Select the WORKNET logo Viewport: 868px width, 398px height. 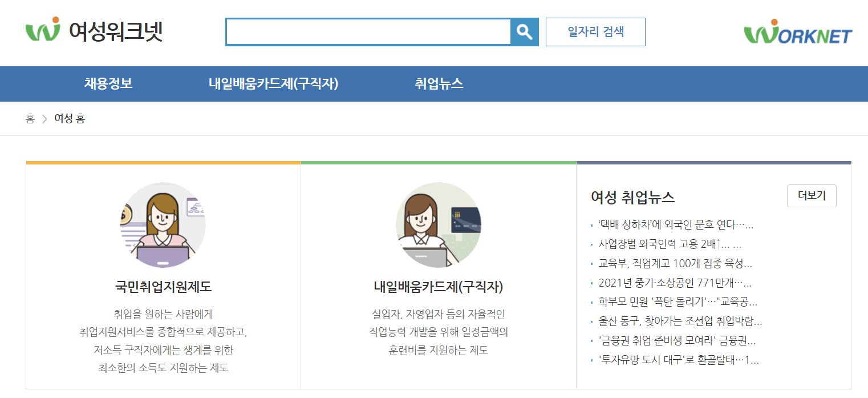(x=798, y=31)
